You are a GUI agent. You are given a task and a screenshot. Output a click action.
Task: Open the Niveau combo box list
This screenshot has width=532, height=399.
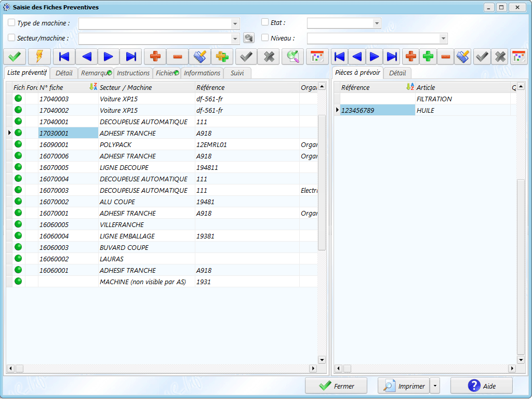443,39
